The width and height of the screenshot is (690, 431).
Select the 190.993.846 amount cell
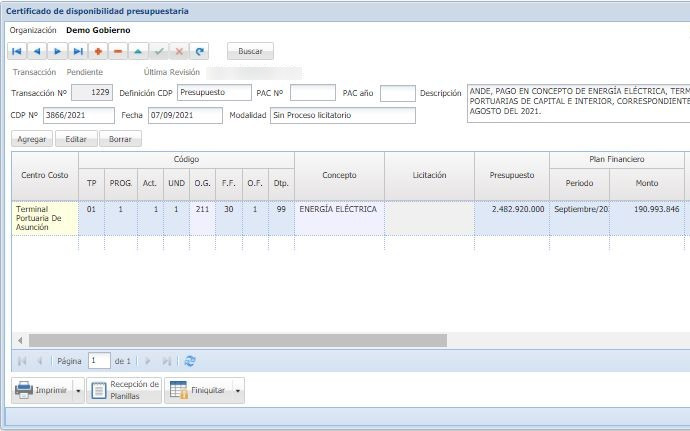647,218
